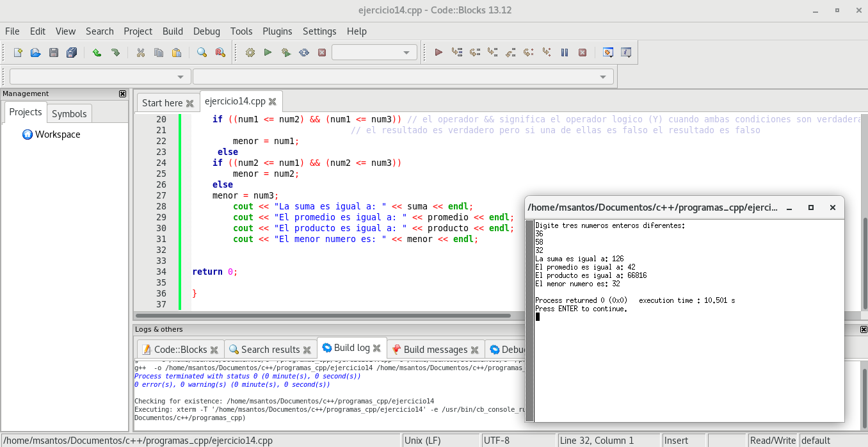This screenshot has height=447, width=868.
Task: Switch to the Symbols tab
Action: (69, 113)
